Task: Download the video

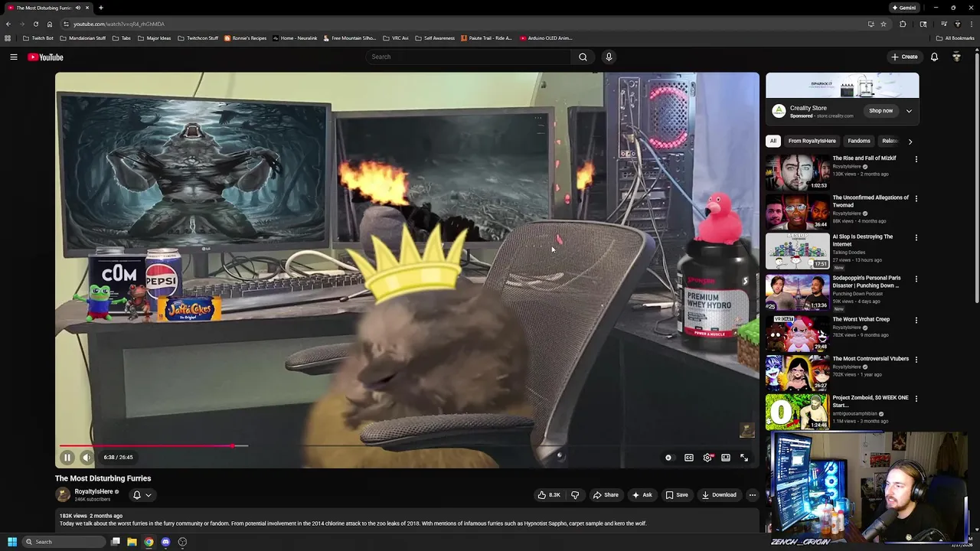Action: tap(719, 495)
